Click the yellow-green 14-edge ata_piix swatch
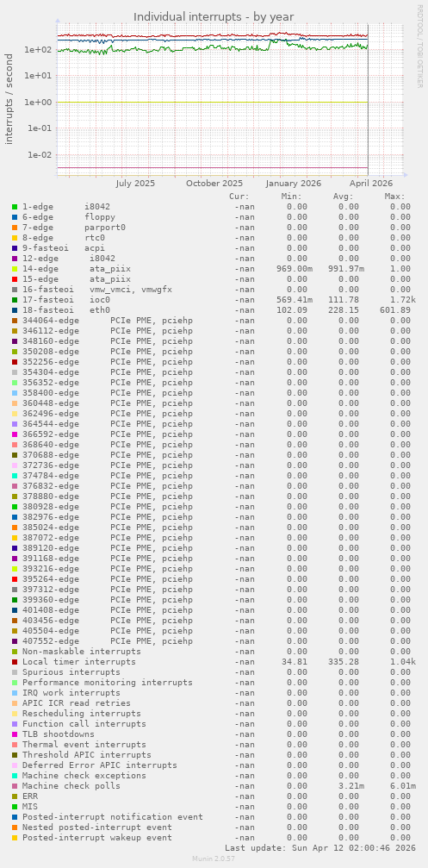This screenshot has height=868, width=428. pyautogui.click(x=15, y=268)
